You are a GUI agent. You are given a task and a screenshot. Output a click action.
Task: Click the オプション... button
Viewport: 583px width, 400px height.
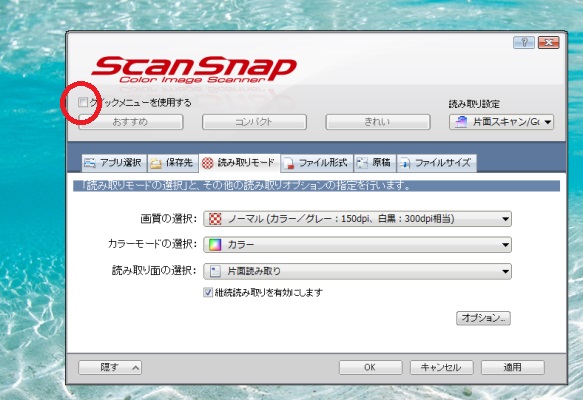(483, 318)
